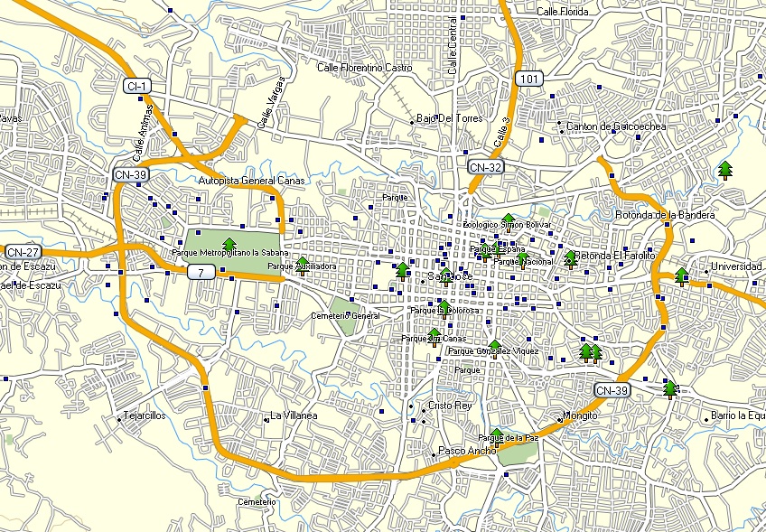Click the Autopista General Canas road label
The width and height of the screenshot is (766, 532).
point(251,179)
